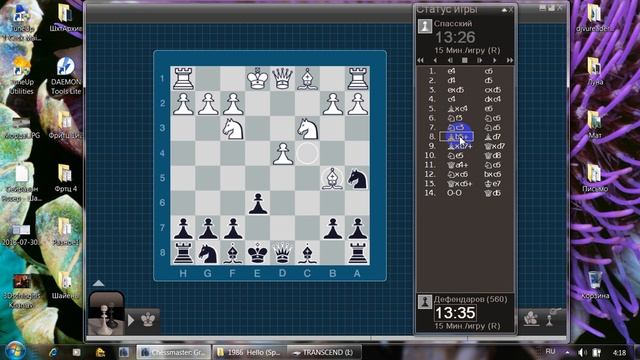
Task: Select the black pawn on B7
Action: (x=333, y=228)
